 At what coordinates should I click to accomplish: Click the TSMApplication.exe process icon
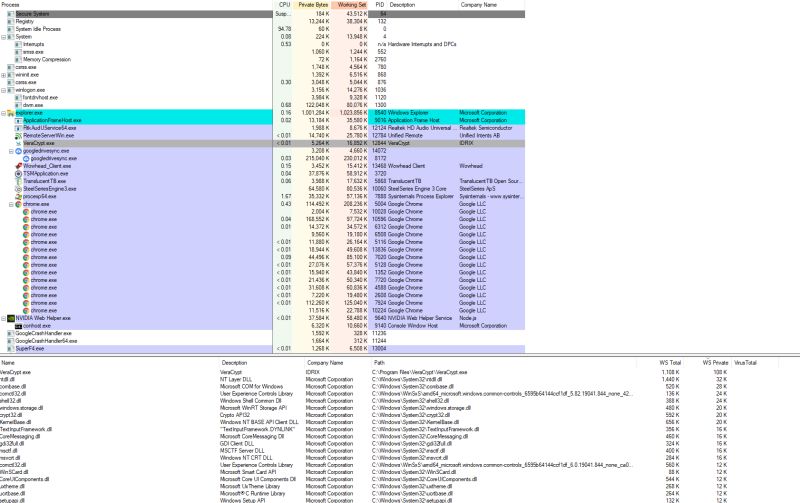point(18,173)
